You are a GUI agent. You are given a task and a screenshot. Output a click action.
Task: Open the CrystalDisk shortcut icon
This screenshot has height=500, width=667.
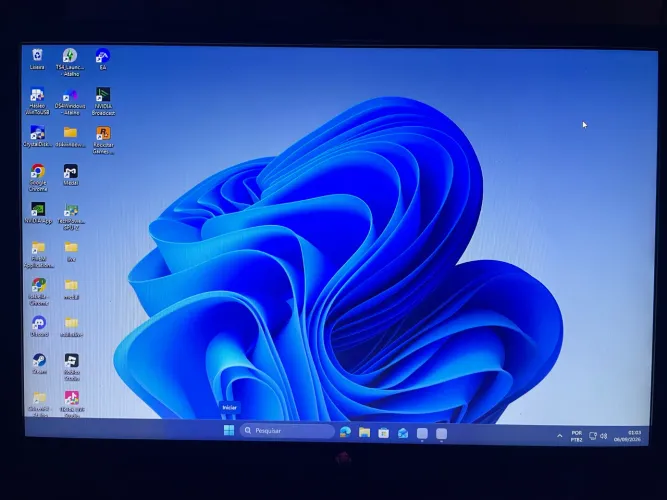click(37, 136)
